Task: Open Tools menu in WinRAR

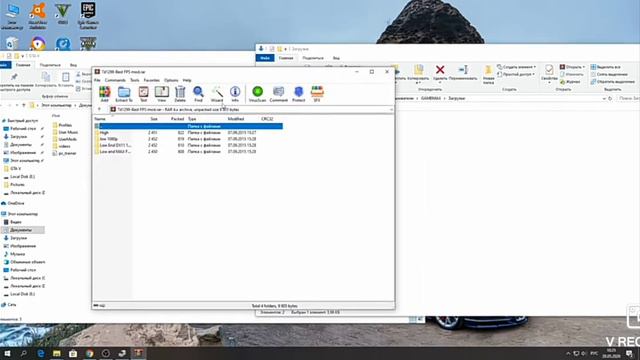Action: pos(135,80)
